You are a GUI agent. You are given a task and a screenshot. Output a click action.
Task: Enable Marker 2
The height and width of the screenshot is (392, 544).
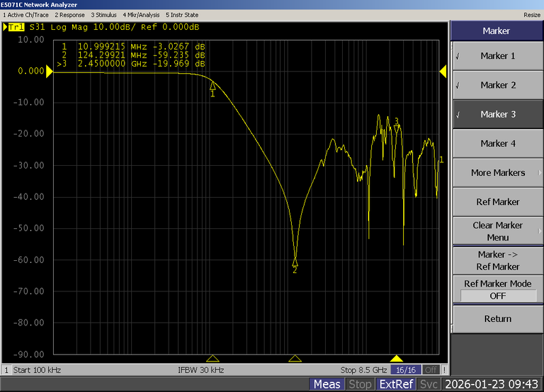click(x=497, y=85)
